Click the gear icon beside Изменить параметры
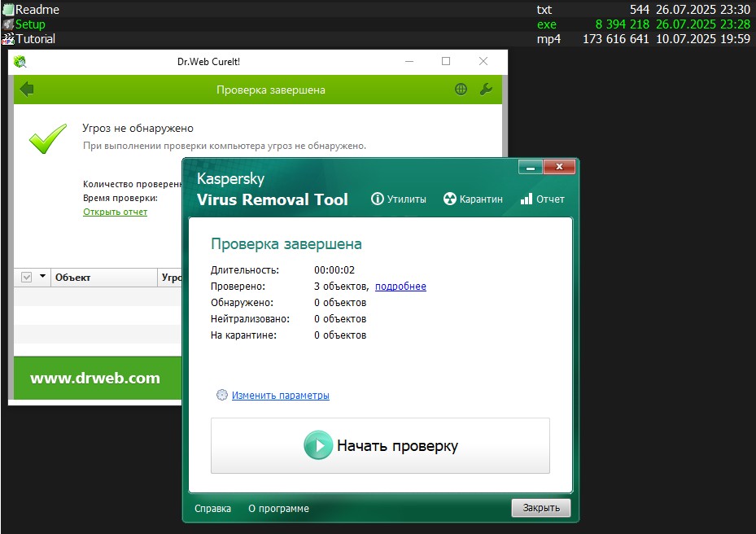 (x=222, y=395)
